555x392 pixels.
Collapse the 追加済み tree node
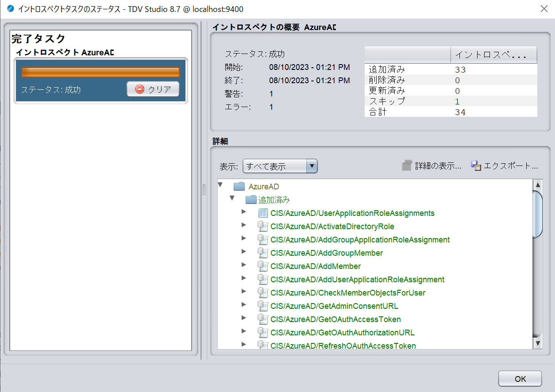point(232,198)
